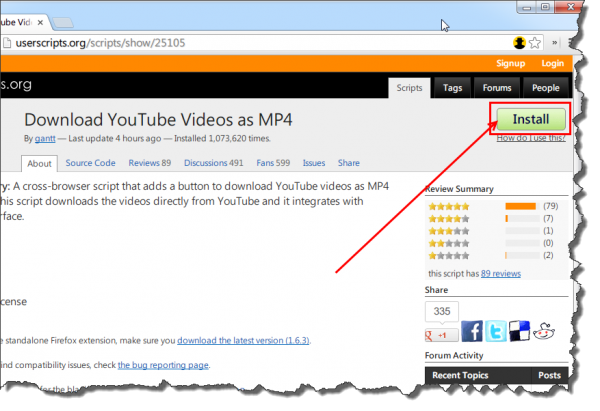
Task: Open the Discussions 491 tab
Action: coord(214,163)
